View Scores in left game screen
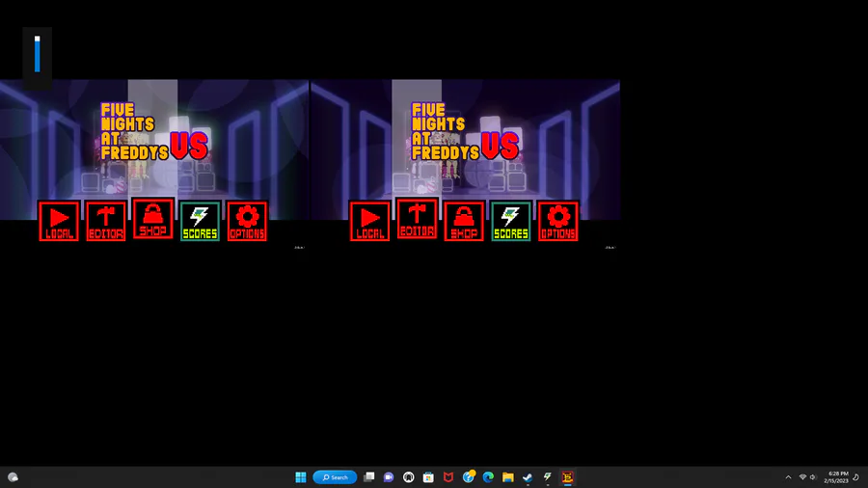Image resolution: width=868 pixels, height=488 pixels. tap(200, 221)
